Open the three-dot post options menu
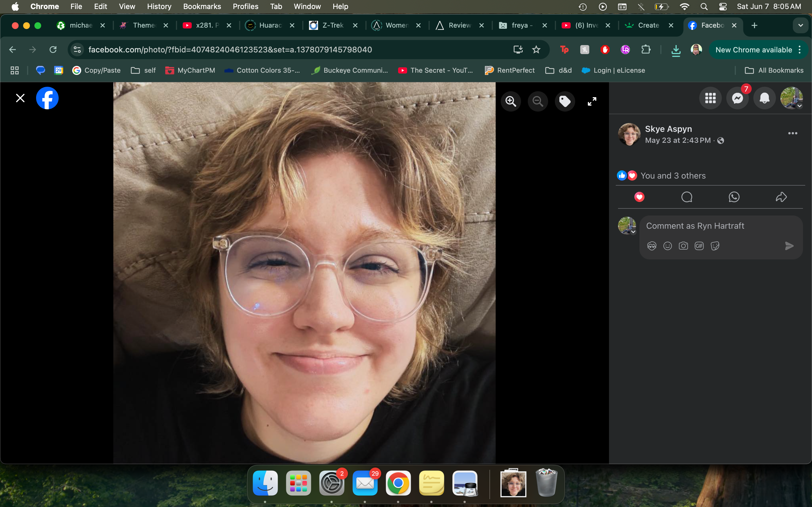Image resolution: width=812 pixels, height=507 pixels. point(793,134)
